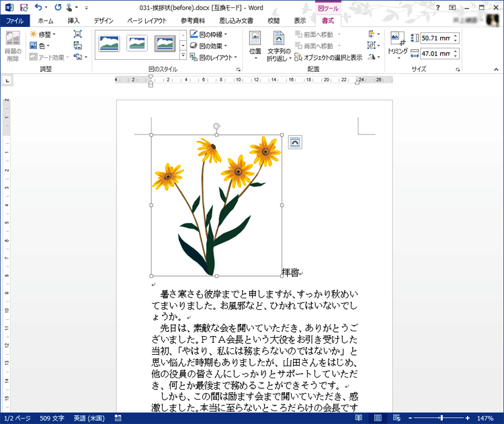Image resolution: width=504 pixels, height=424 pixels.
Task: Click Selection Pane (オブジェクトの選択と表示)
Action: click(x=329, y=58)
